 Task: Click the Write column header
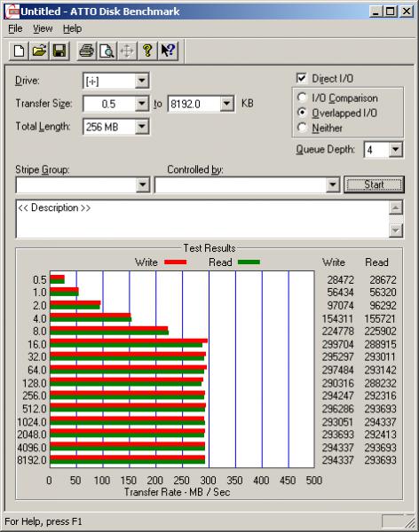tap(334, 262)
